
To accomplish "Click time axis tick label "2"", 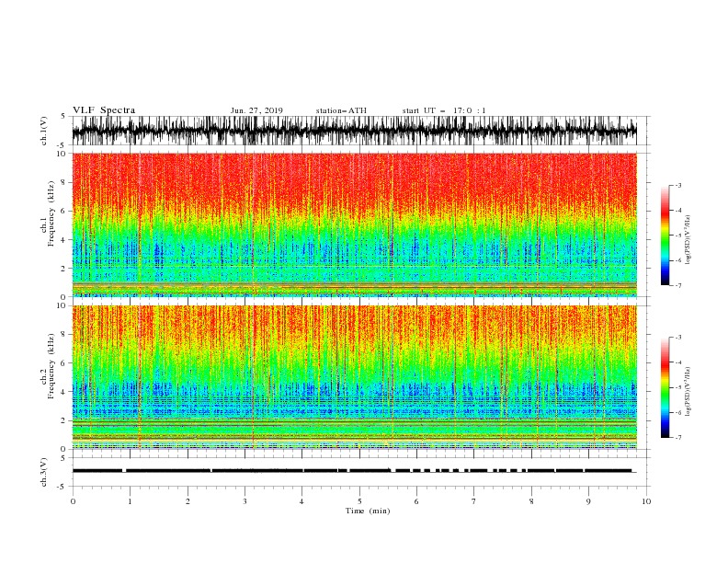I will [x=188, y=501].
